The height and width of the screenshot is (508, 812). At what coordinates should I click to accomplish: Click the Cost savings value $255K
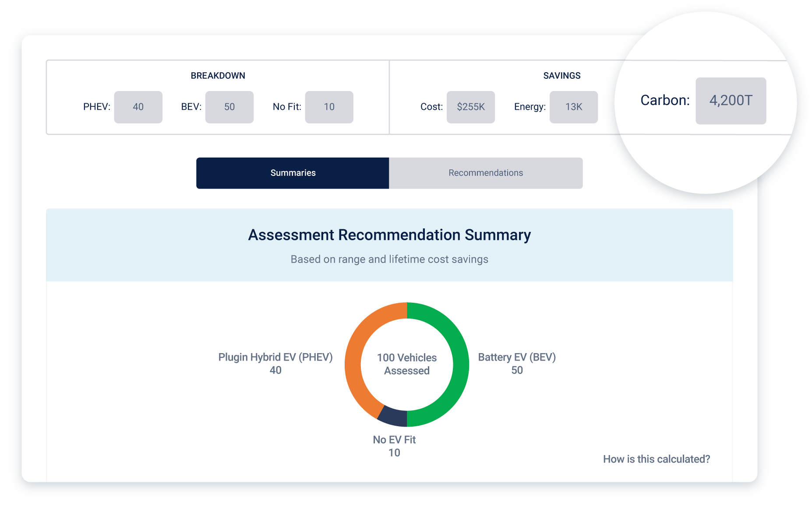[471, 107]
